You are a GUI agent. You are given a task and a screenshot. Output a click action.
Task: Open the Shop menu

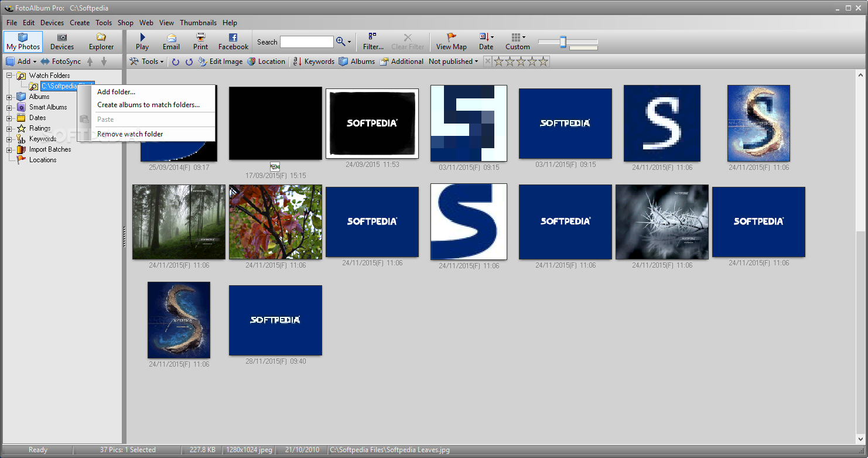(125, 23)
